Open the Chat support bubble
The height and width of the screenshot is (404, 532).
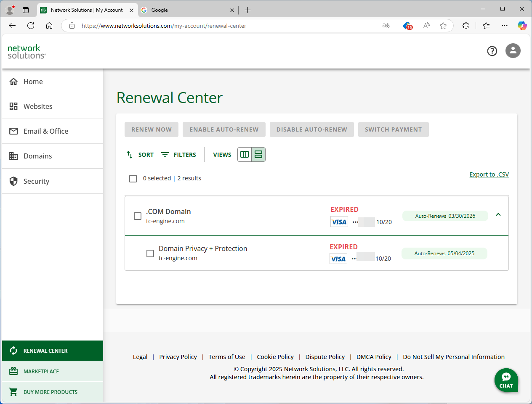(x=506, y=380)
